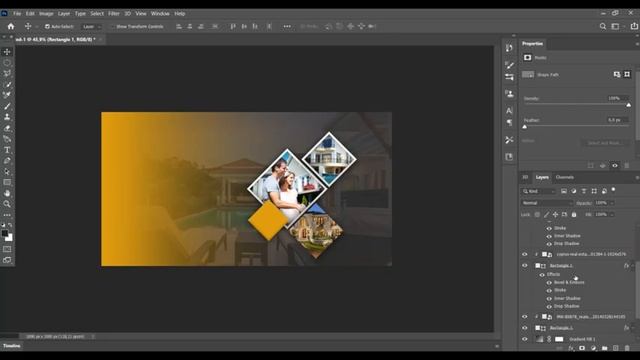640x360 pixels.
Task: Select the Path Selection tool
Action: 7,171
